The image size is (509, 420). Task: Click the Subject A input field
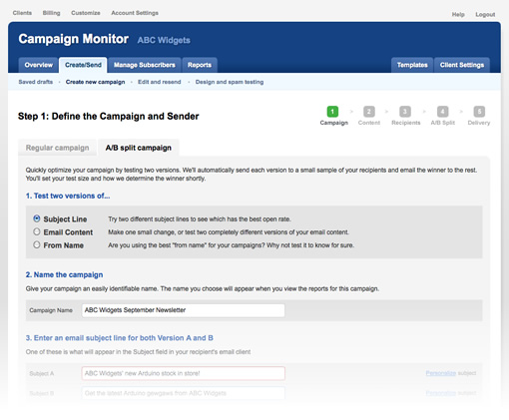click(x=184, y=373)
